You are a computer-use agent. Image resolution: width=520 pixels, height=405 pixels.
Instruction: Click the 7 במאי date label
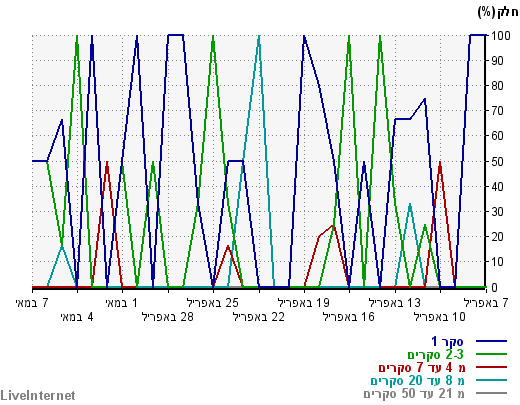tap(32, 303)
